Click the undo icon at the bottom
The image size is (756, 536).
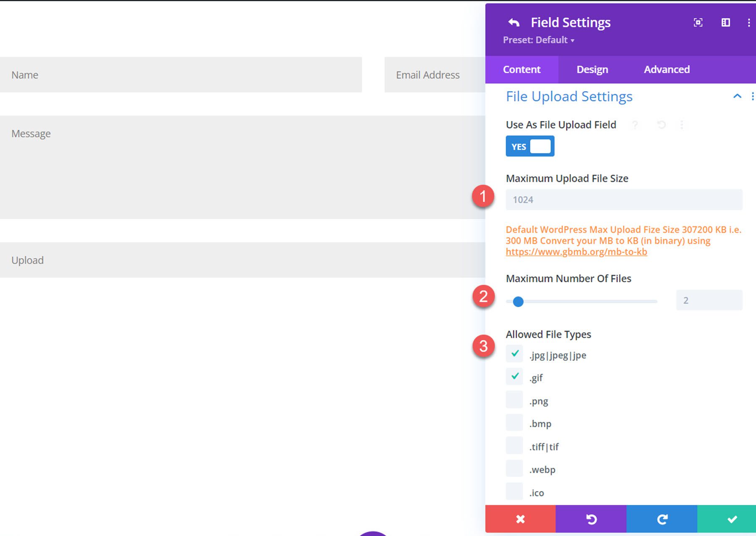pyautogui.click(x=592, y=519)
